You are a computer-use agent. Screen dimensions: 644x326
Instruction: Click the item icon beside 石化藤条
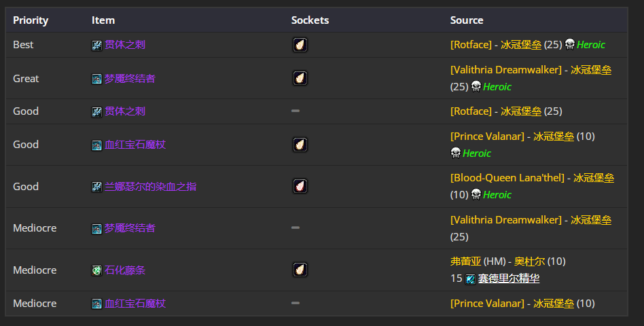96,270
